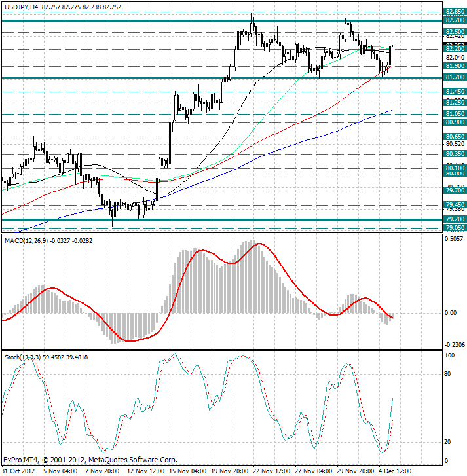Select the 29 Nov 20:00 time label
Screen dimensions: 467x476
click(355, 471)
